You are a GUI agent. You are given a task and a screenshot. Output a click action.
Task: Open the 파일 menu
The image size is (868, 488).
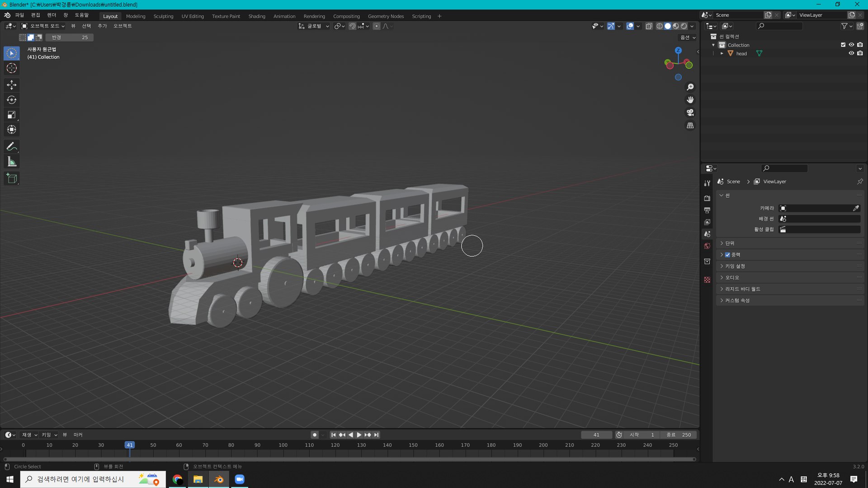(x=19, y=15)
